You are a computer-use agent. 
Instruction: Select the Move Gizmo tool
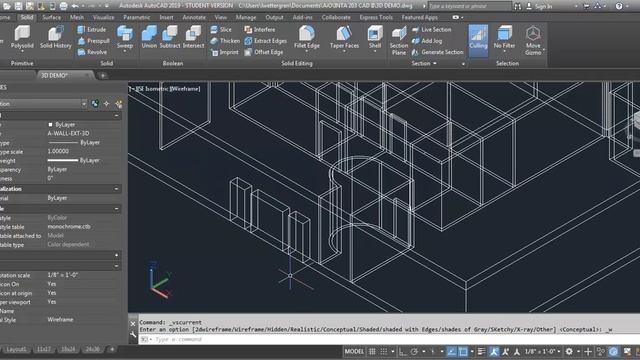[533, 40]
